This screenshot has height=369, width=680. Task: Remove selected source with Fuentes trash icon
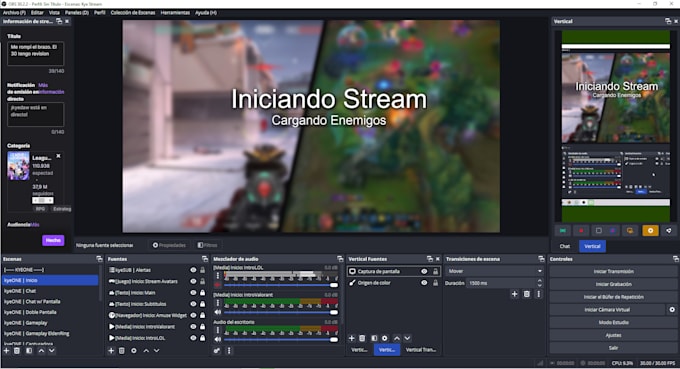[x=122, y=351]
